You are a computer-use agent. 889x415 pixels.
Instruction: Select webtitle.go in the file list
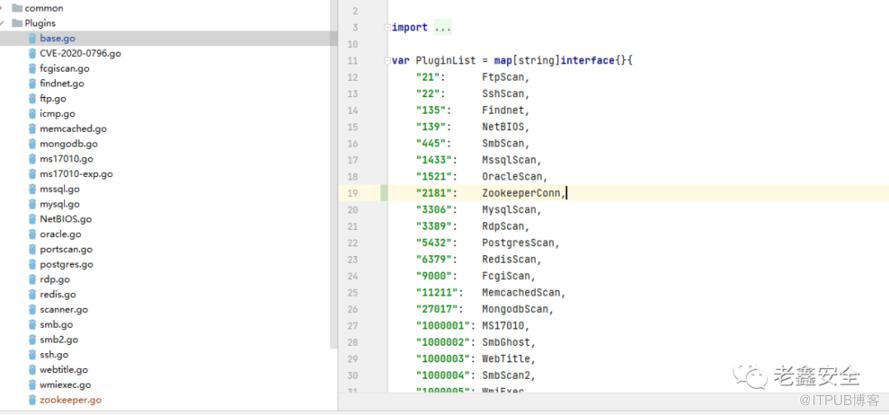click(x=64, y=369)
